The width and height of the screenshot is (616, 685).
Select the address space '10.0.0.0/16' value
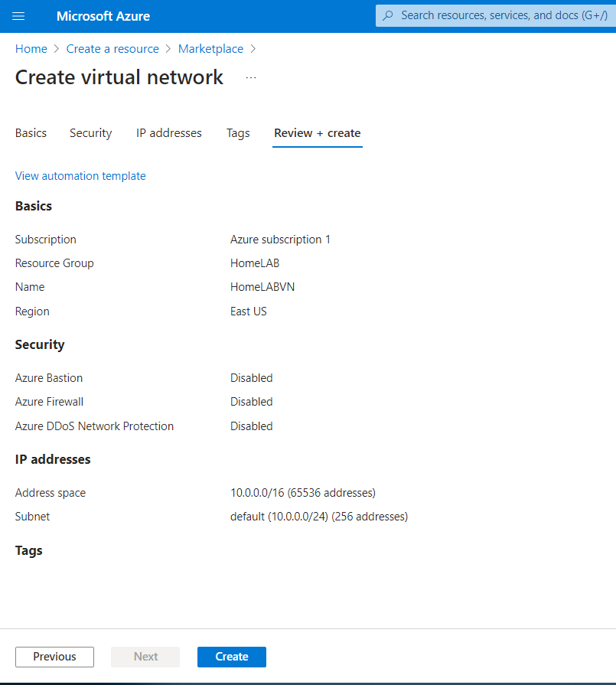click(303, 493)
